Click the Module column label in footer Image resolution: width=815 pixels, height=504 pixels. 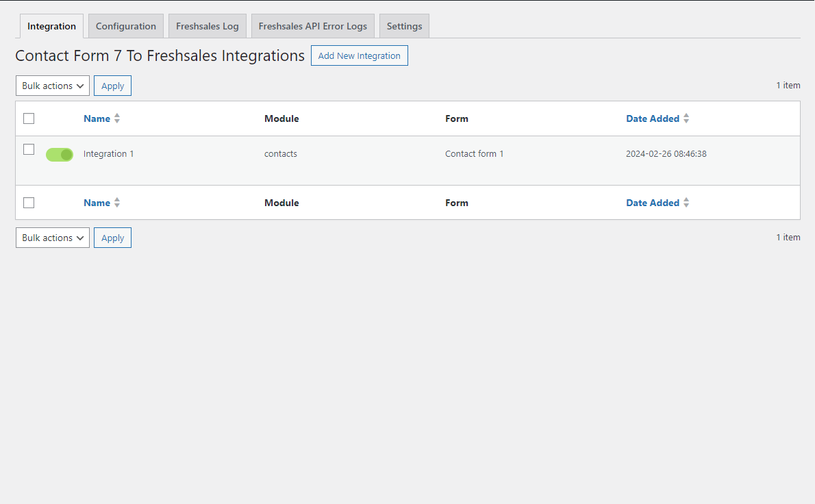coord(281,203)
